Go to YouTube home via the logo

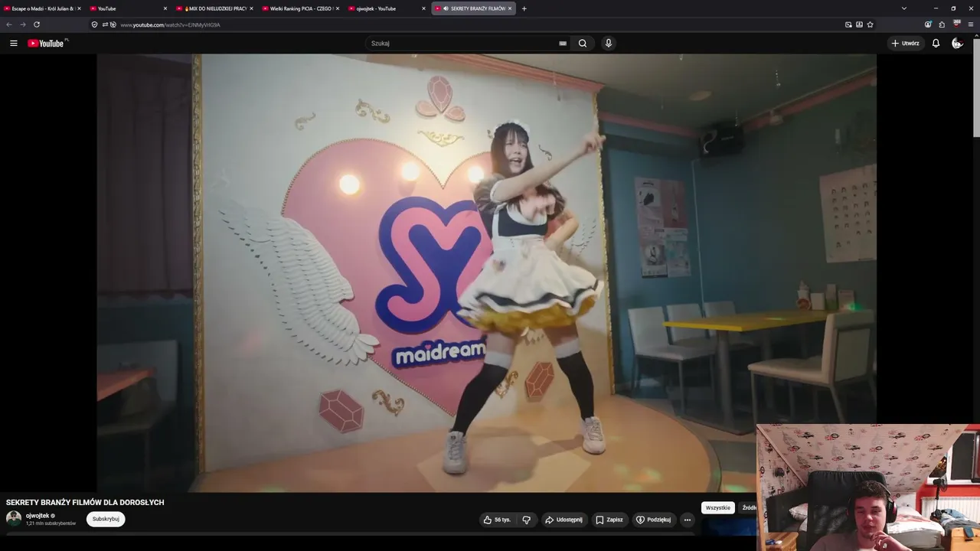(x=47, y=44)
